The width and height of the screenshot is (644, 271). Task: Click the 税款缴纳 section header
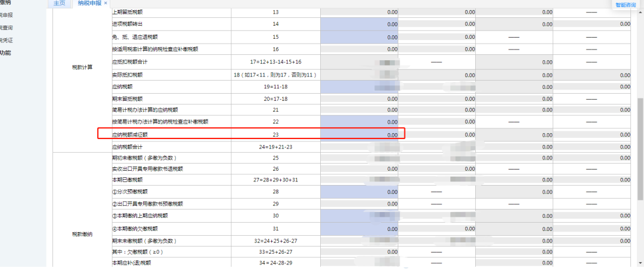82,235
